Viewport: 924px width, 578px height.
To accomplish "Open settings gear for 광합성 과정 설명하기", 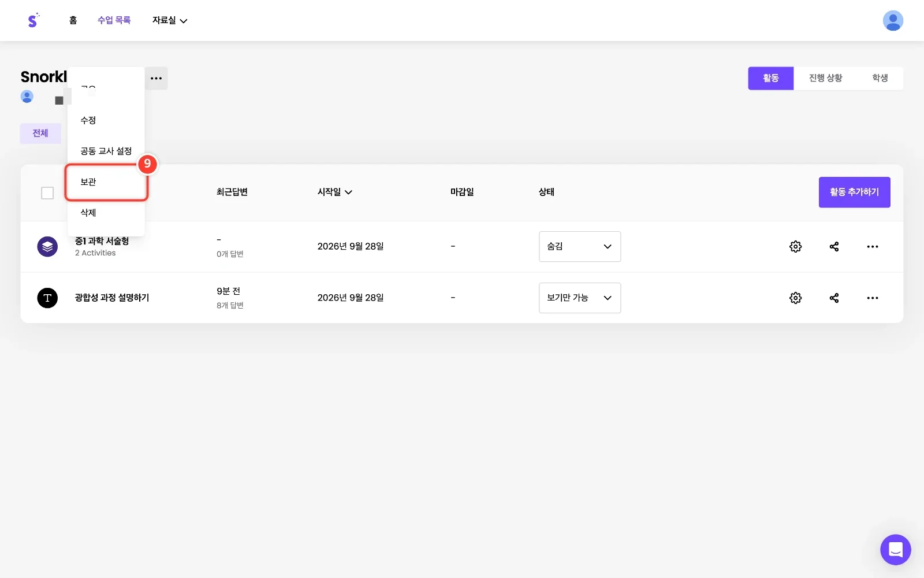I will pyautogui.click(x=795, y=298).
